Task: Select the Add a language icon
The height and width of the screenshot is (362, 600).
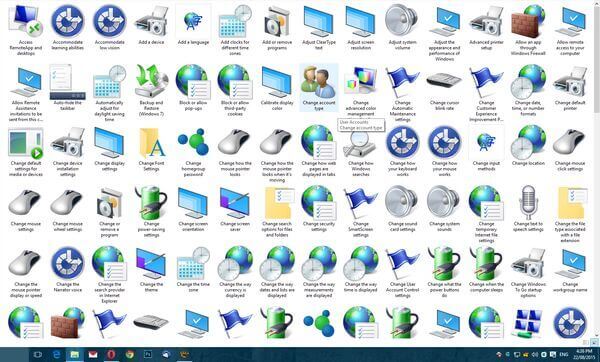Action: click(193, 21)
